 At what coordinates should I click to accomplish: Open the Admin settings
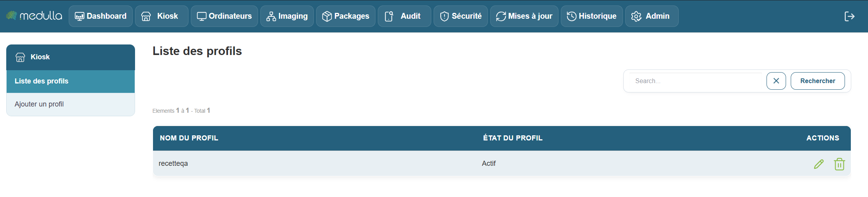(x=651, y=16)
